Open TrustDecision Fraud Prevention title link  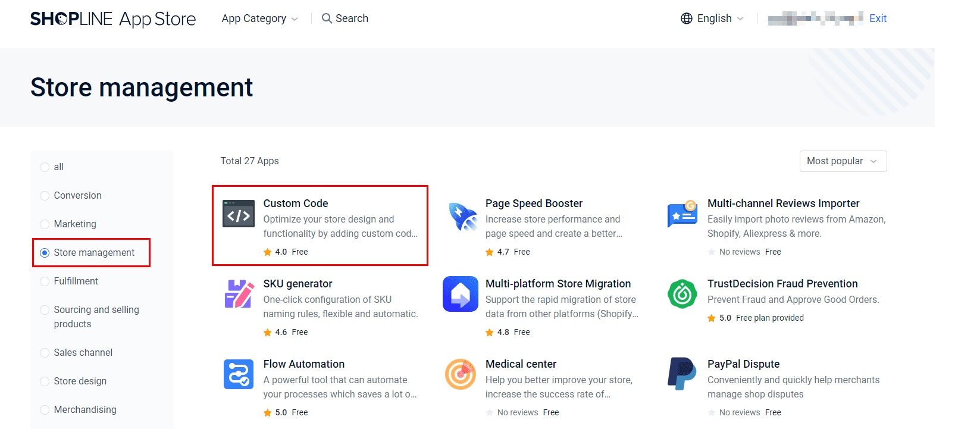(782, 284)
